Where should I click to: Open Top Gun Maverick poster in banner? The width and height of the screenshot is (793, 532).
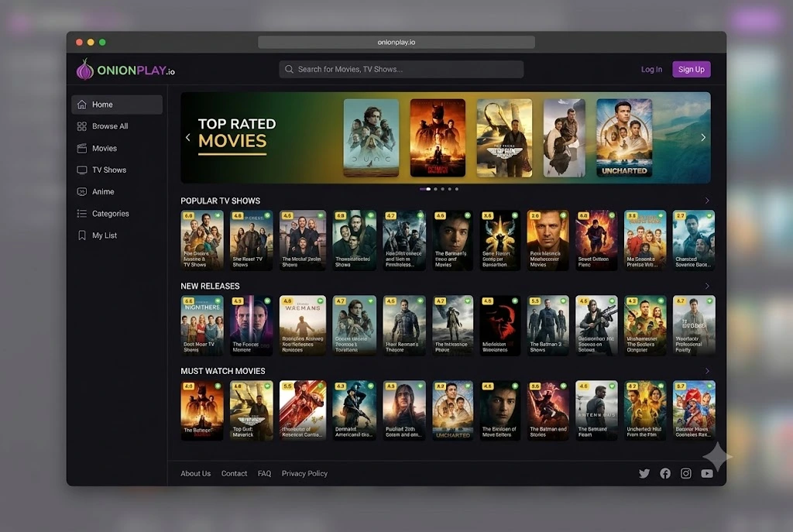504,138
